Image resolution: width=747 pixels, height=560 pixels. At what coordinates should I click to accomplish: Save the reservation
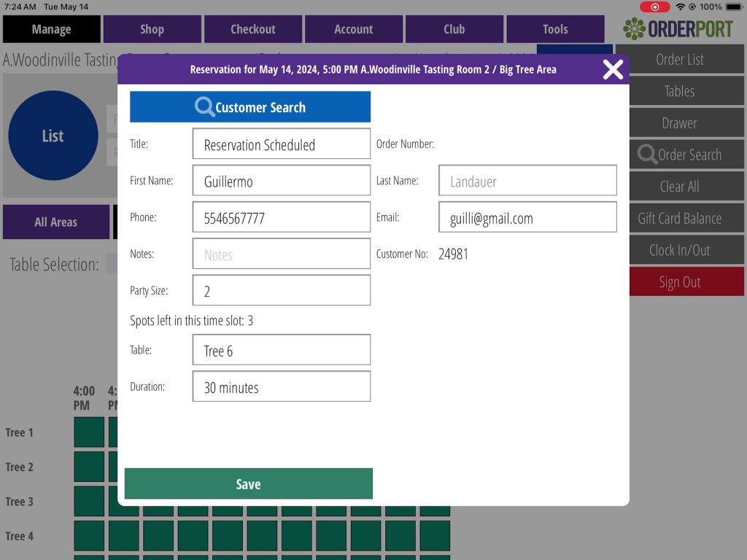click(x=248, y=484)
